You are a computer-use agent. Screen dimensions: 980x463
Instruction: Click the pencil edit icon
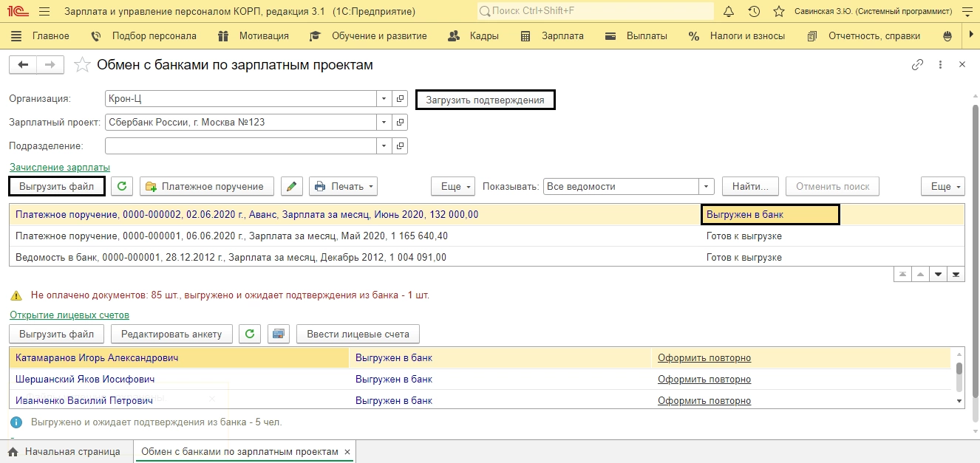tap(293, 187)
